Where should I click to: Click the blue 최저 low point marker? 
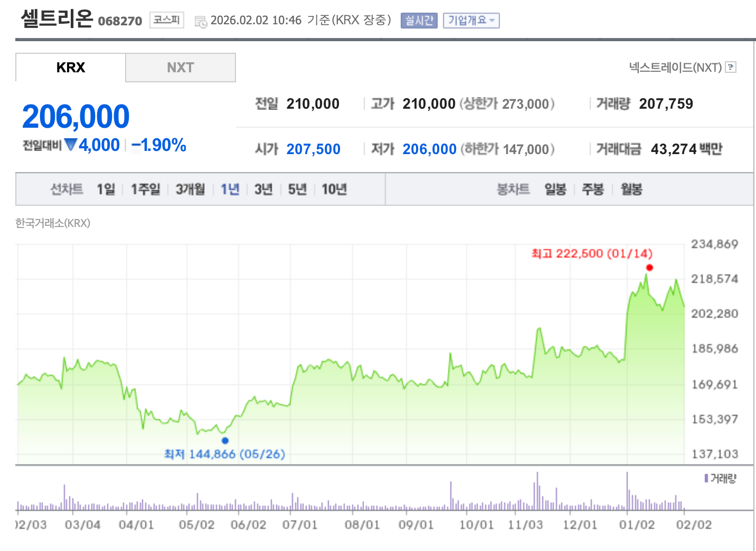(x=225, y=440)
